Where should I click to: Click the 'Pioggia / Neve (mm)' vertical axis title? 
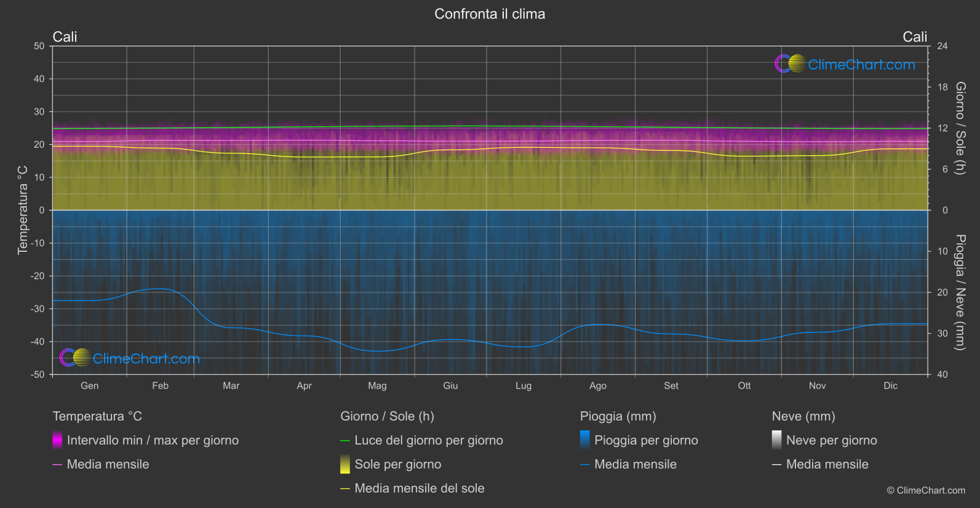pyautogui.click(x=960, y=292)
